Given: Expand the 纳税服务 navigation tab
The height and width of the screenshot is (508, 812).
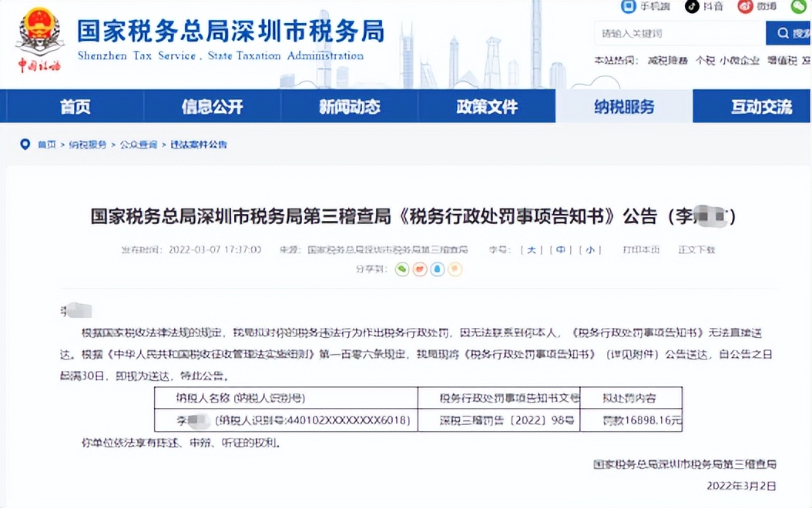Looking at the screenshot, I should pyautogui.click(x=626, y=107).
